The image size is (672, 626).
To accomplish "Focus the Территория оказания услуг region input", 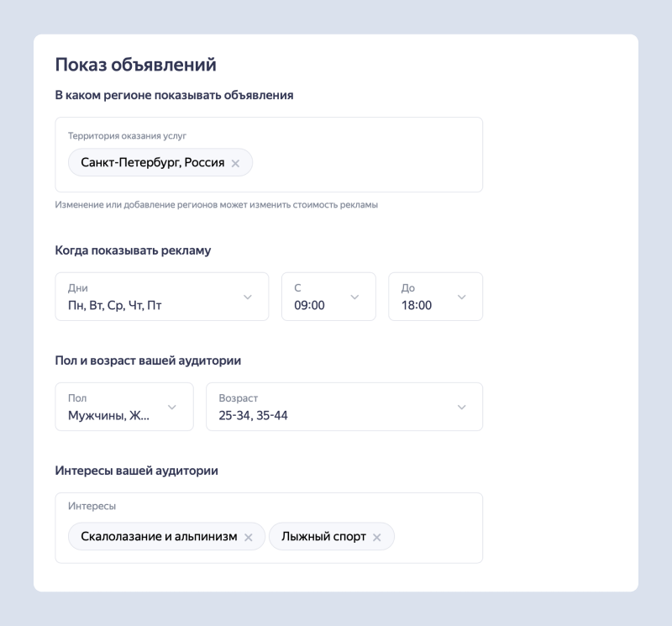I will point(361,164).
